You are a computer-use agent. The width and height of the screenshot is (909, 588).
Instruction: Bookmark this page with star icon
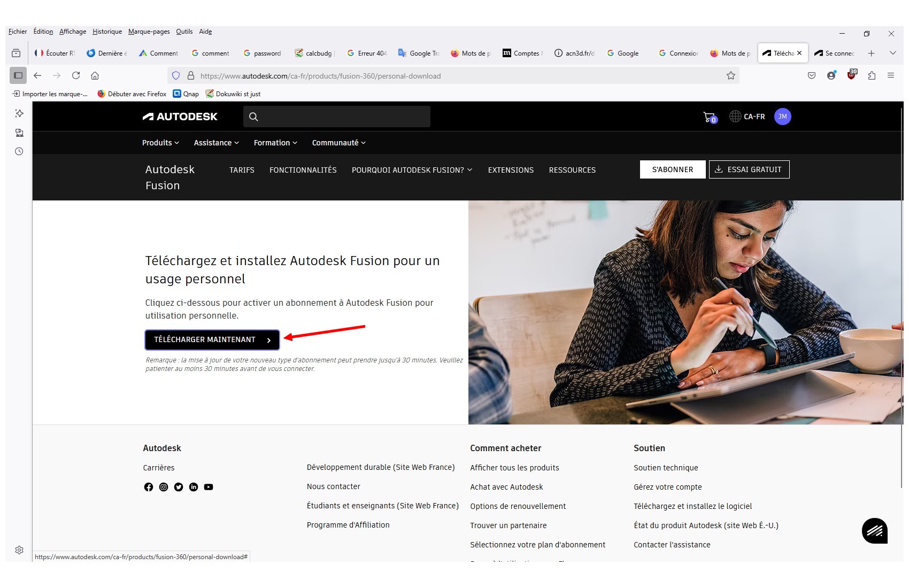pos(730,76)
